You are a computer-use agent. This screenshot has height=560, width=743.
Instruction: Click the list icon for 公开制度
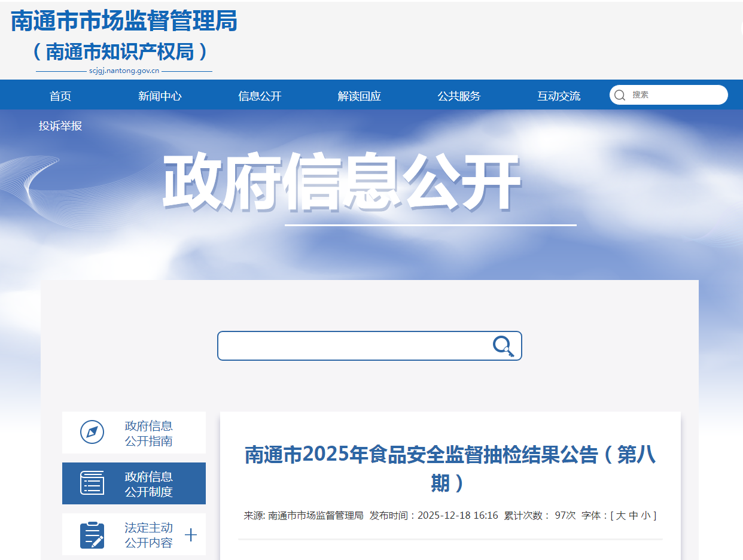(92, 483)
